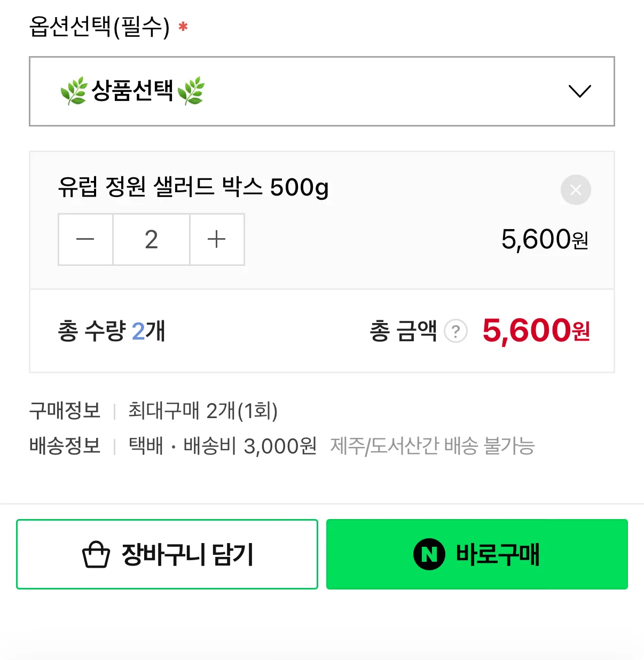Decrease quantity with the minus button
This screenshot has height=660, width=644.
(85, 239)
